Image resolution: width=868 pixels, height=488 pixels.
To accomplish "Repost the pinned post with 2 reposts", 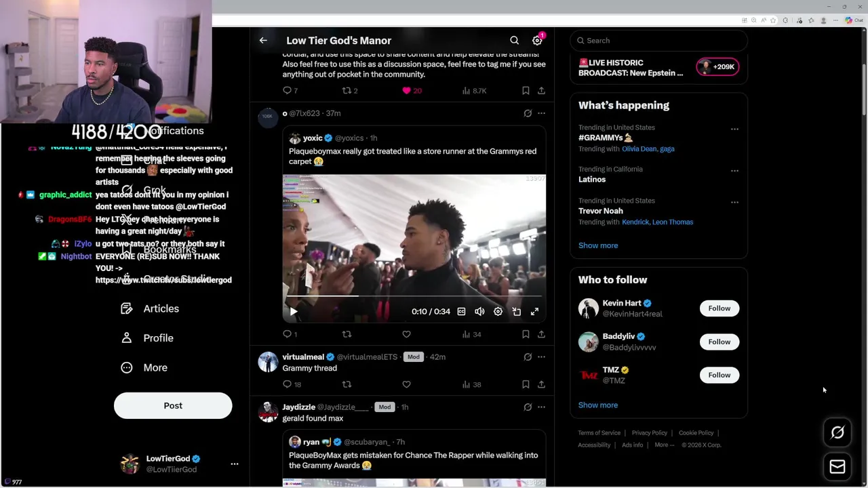I will click(349, 90).
